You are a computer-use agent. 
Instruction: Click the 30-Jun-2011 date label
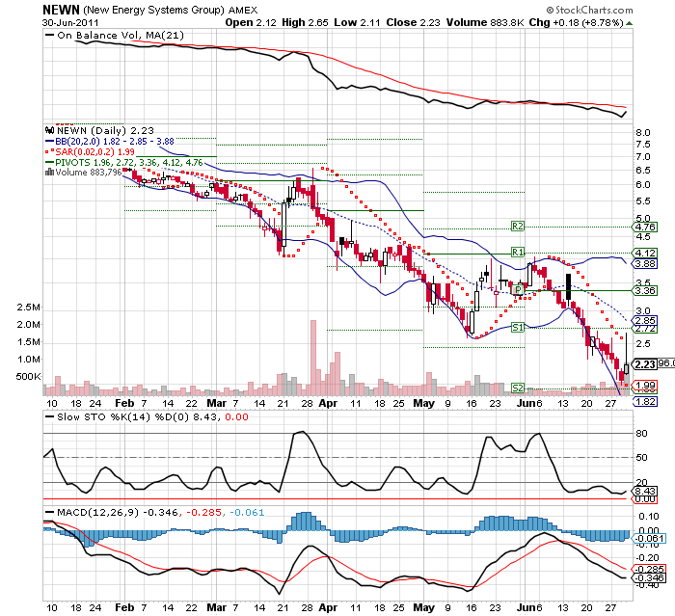70,23
